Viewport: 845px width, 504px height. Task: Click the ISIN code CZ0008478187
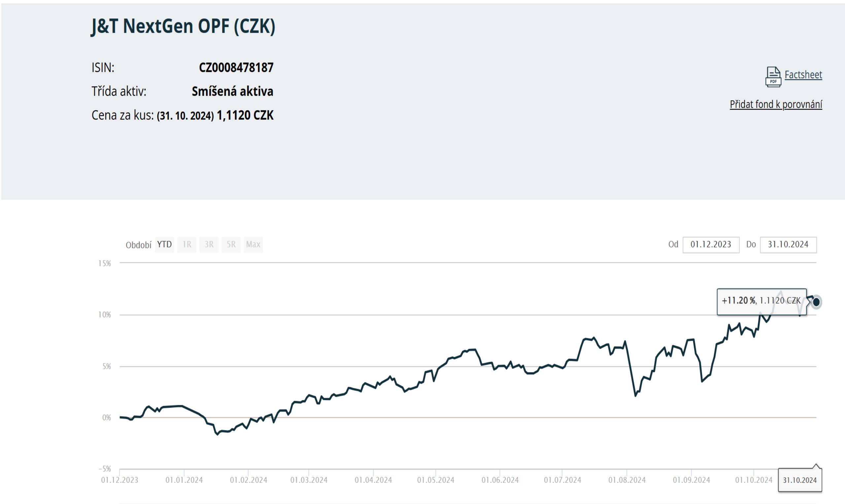coord(236,68)
